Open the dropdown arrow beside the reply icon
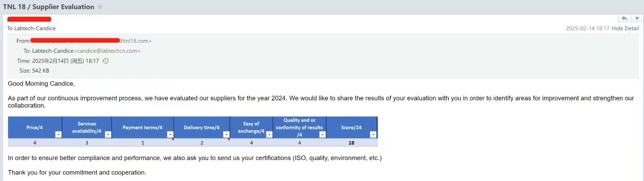Image resolution: width=644 pixels, height=181 pixels. (x=637, y=19)
